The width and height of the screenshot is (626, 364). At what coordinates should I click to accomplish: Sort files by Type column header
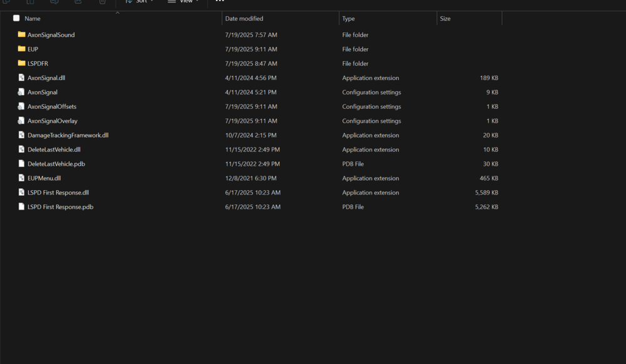(348, 18)
